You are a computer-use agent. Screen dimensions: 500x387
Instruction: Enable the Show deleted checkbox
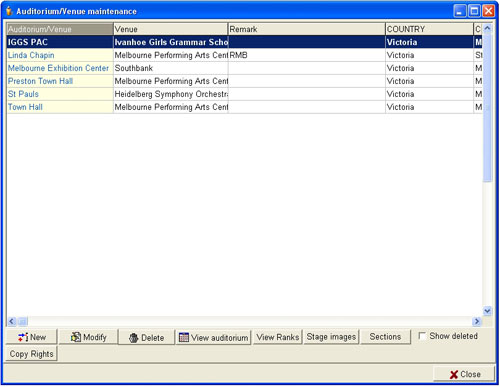tap(422, 336)
